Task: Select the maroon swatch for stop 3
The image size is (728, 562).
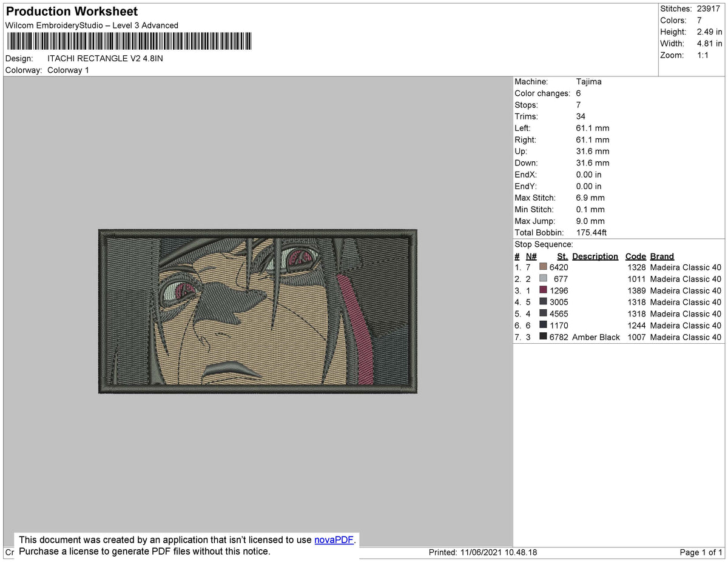Action: click(542, 290)
